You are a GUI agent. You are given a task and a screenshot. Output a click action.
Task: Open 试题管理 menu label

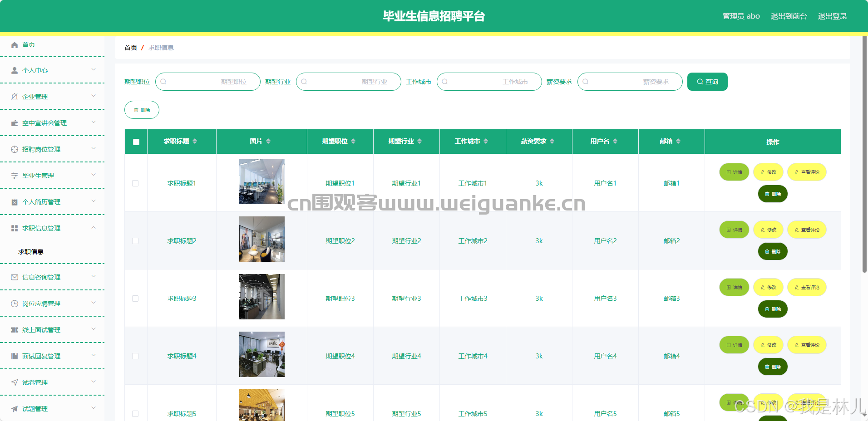(x=35, y=409)
